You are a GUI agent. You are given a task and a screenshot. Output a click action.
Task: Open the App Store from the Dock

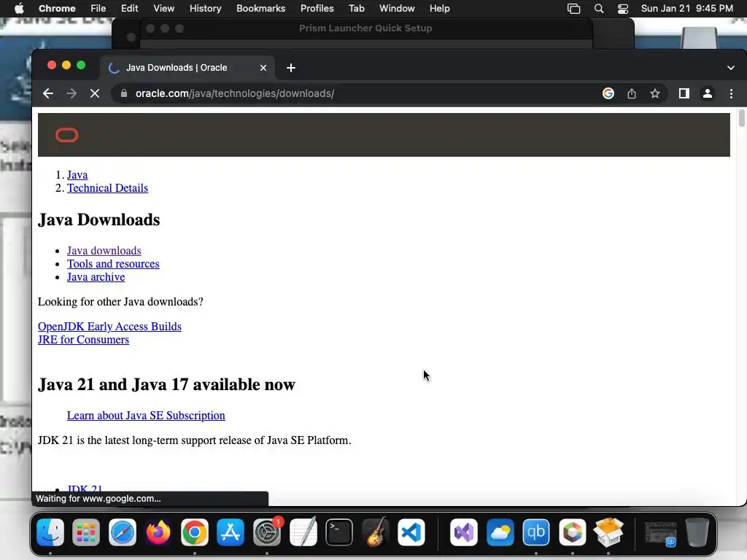[231, 532]
